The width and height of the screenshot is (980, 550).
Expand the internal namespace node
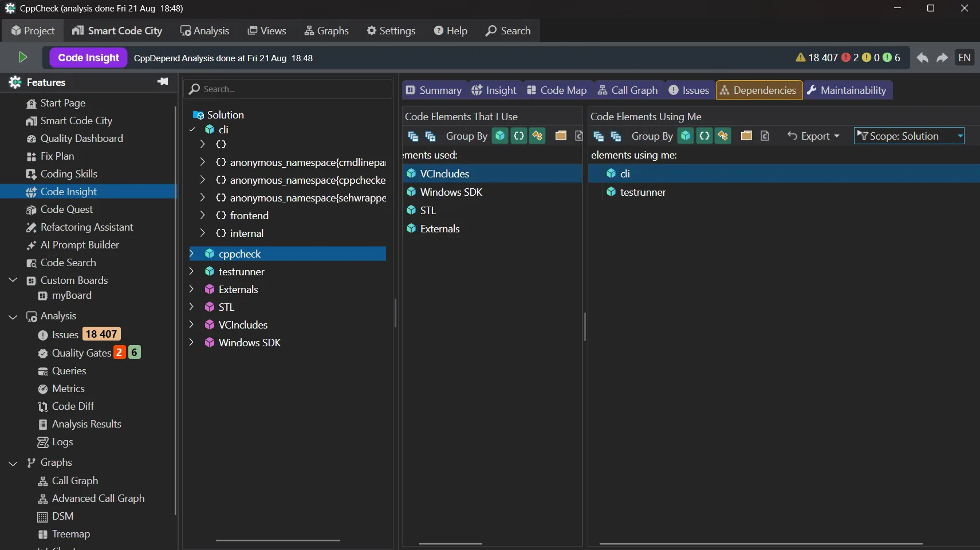(202, 233)
